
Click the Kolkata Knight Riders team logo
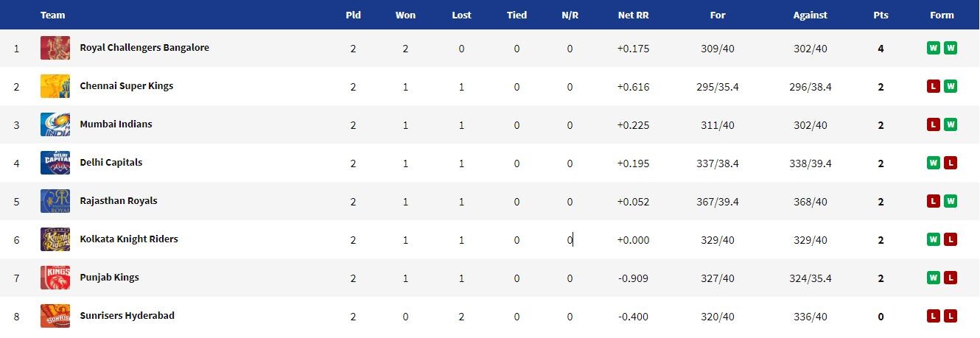(x=55, y=240)
